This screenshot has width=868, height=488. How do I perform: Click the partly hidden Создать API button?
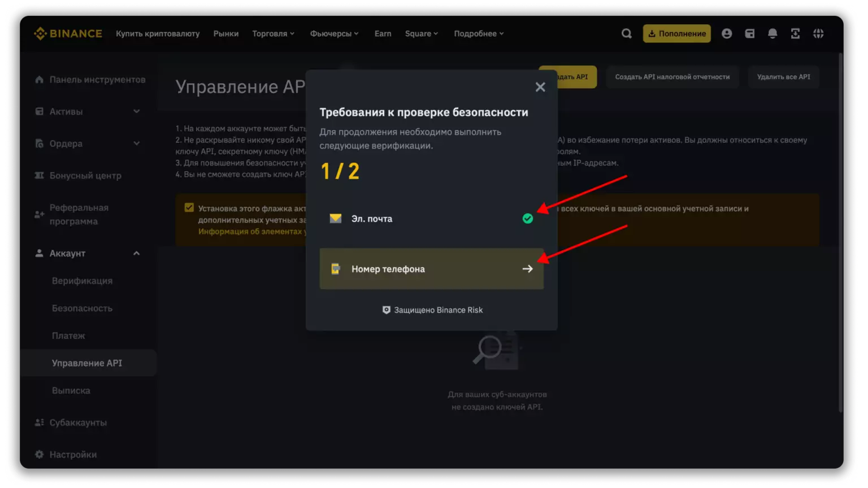576,77
